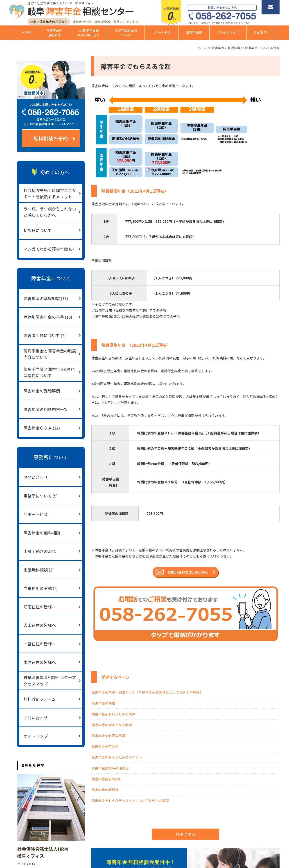Open related page 障害年金の対象となる傷病

112,725
